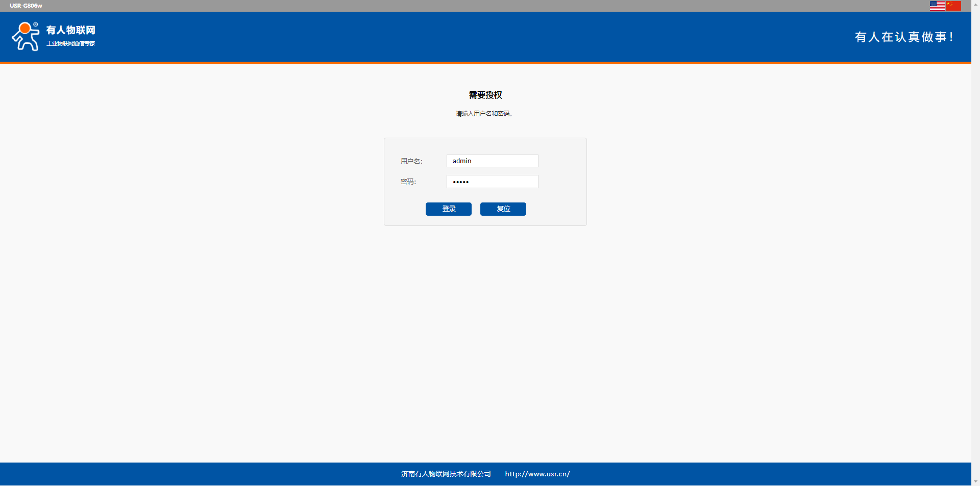Image resolution: width=980 pixels, height=486 pixels.
Task: Switch language with the China flag icon
Action: pos(953,6)
